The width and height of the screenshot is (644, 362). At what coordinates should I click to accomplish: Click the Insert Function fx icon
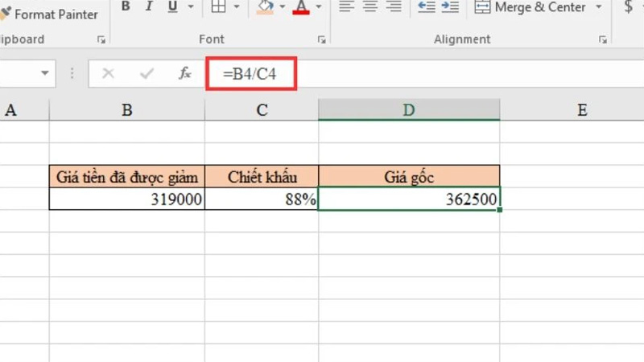pos(185,73)
